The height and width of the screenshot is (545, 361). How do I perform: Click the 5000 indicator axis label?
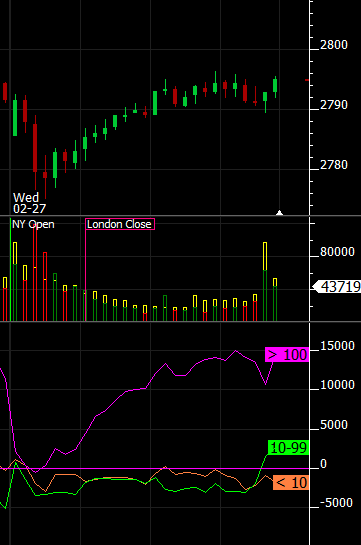pos(334,425)
